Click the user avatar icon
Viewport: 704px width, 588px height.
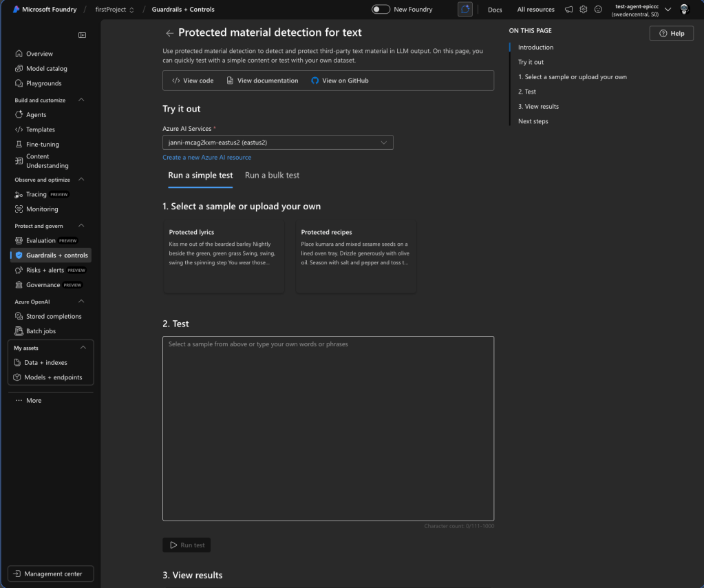pyautogui.click(x=684, y=10)
